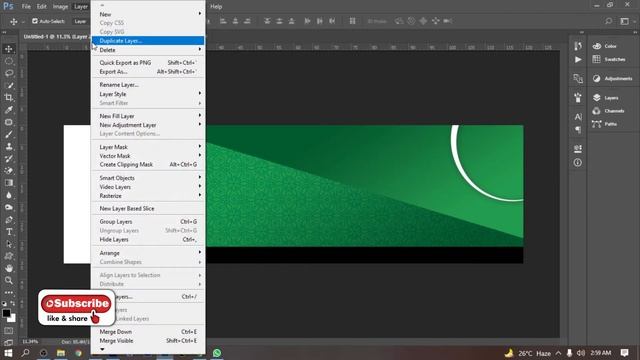Open taskbar search
The image size is (640, 360).
click(x=25, y=353)
